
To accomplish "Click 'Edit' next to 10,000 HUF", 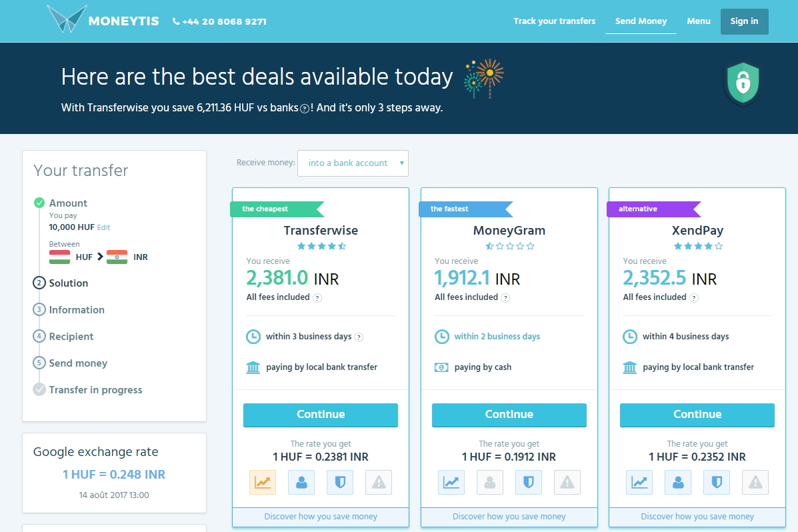I will (103, 227).
